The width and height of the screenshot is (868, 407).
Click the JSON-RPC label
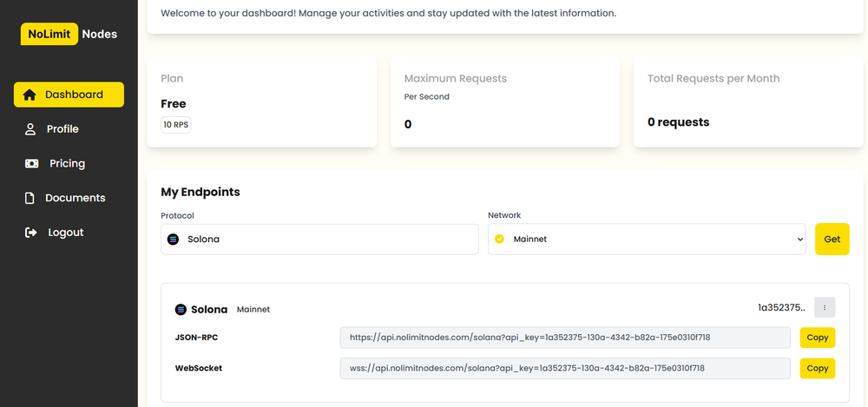coord(196,338)
